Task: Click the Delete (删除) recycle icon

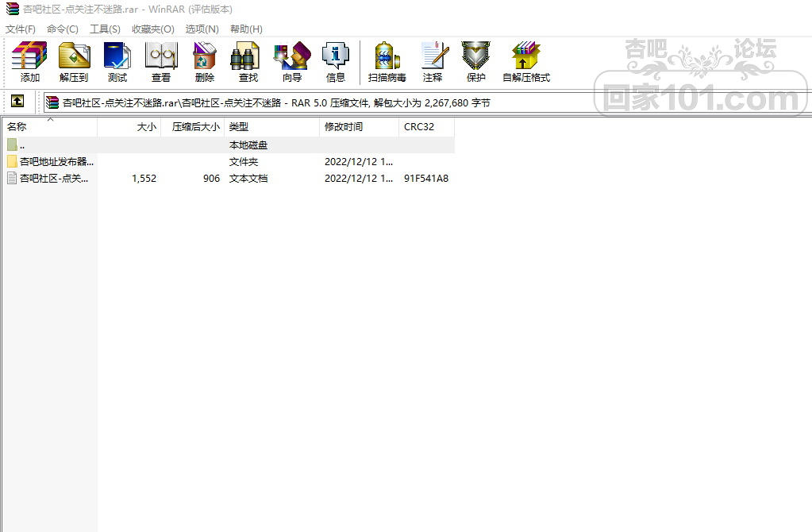Action: pos(205,56)
